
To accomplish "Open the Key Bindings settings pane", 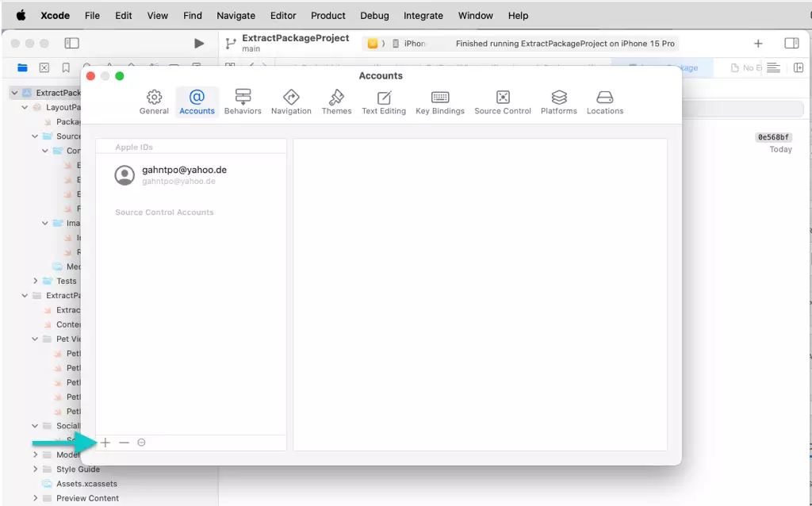I will pos(440,102).
